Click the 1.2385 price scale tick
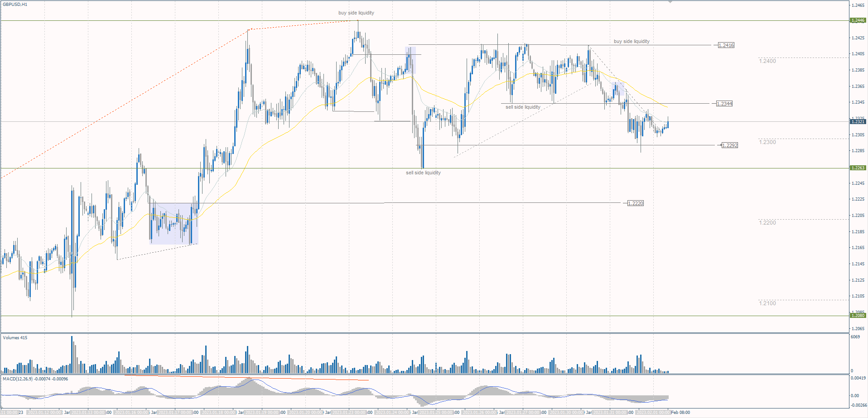The height and width of the screenshot is (418, 868). point(858,70)
